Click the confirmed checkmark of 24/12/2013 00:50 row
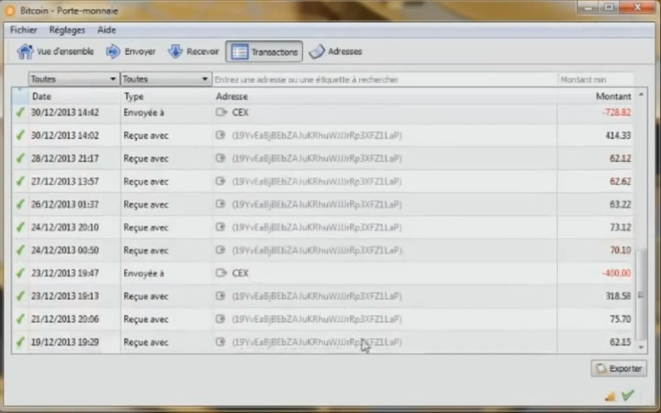This screenshot has width=661, height=413. click(x=20, y=250)
